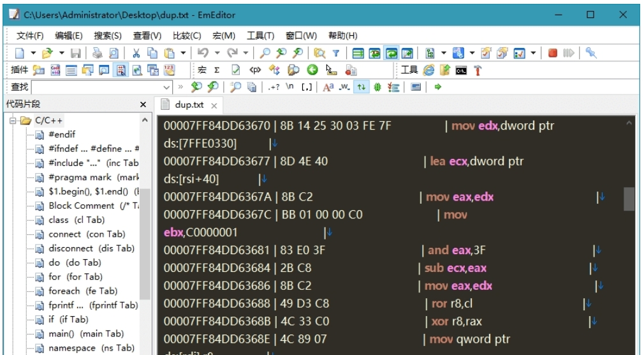Create a new file with the New icon
The width and height of the screenshot is (644, 355).
(x=20, y=53)
